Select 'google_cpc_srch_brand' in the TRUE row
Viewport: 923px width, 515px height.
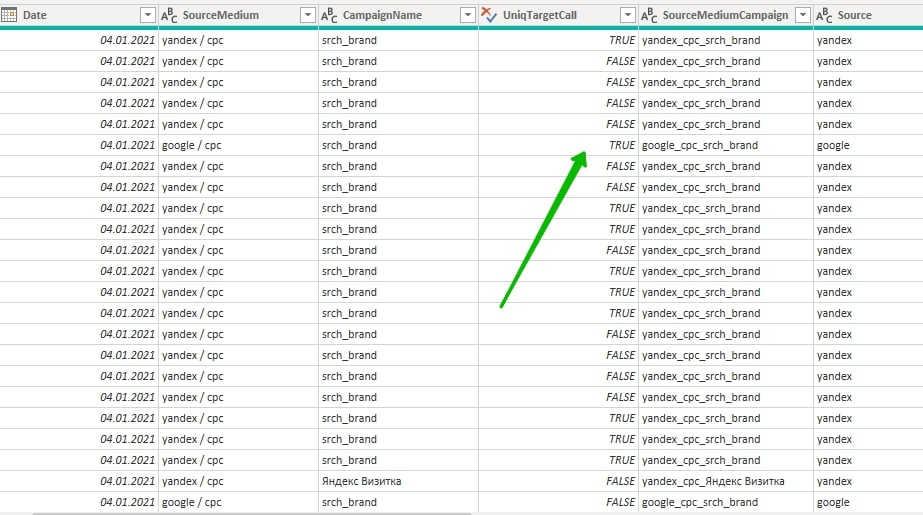[x=726, y=145]
